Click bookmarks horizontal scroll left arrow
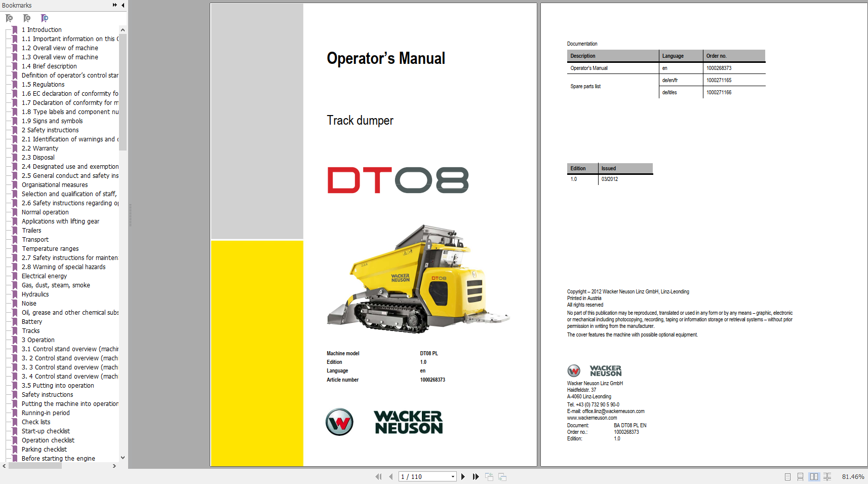Viewport: 868px width, 484px height. coord(4,466)
